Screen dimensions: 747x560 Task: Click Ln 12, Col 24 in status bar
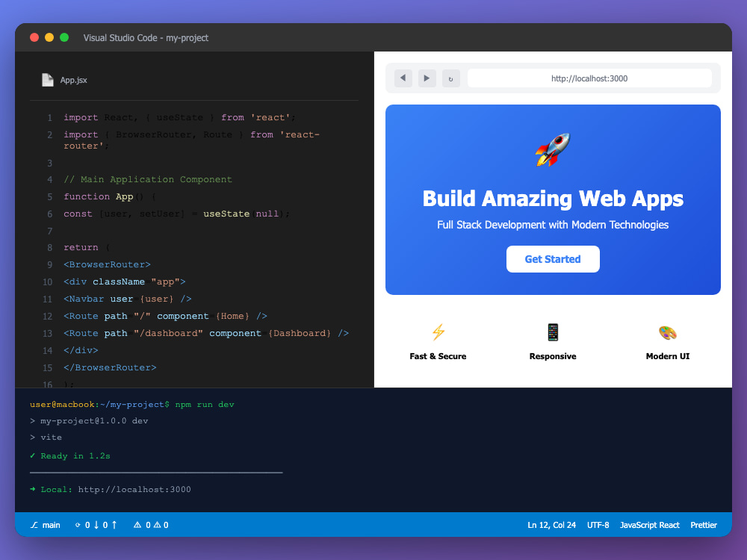point(552,525)
